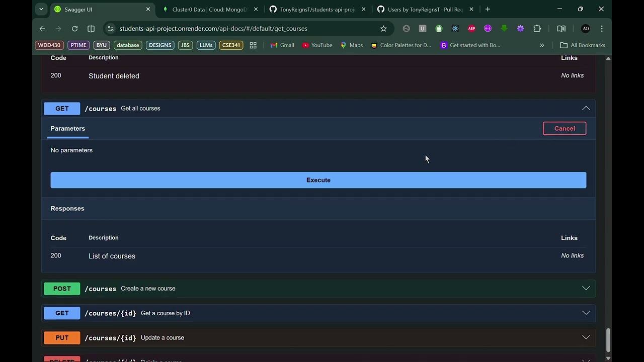
Task: Close the Swagger UI tab
Action: click(x=148, y=9)
